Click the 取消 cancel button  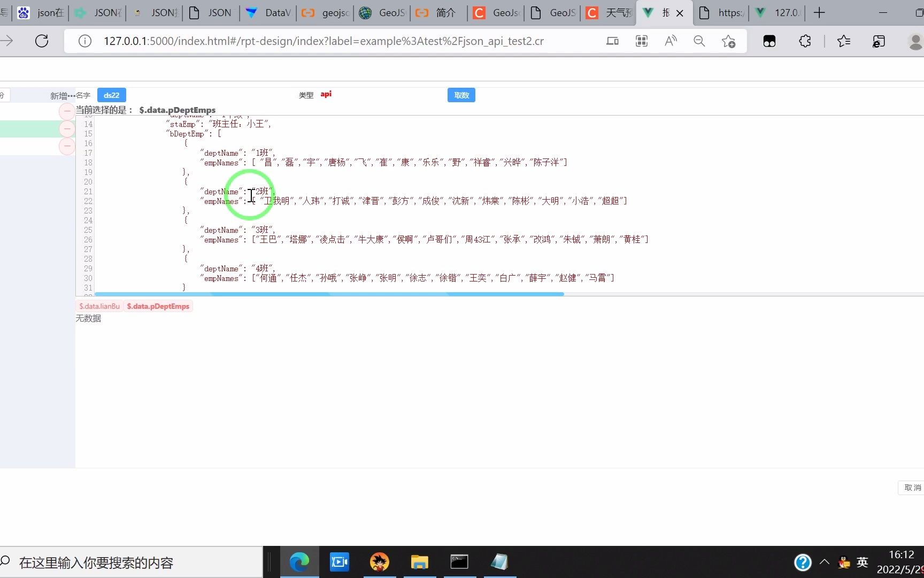(912, 488)
